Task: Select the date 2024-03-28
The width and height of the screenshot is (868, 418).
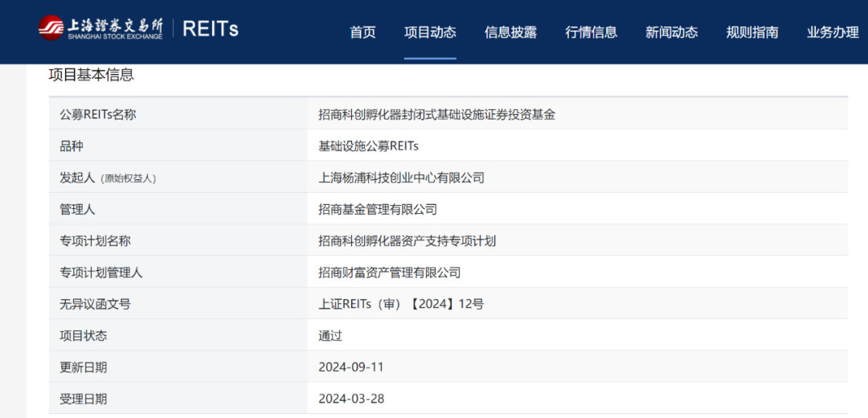Action: pos(351,399)
